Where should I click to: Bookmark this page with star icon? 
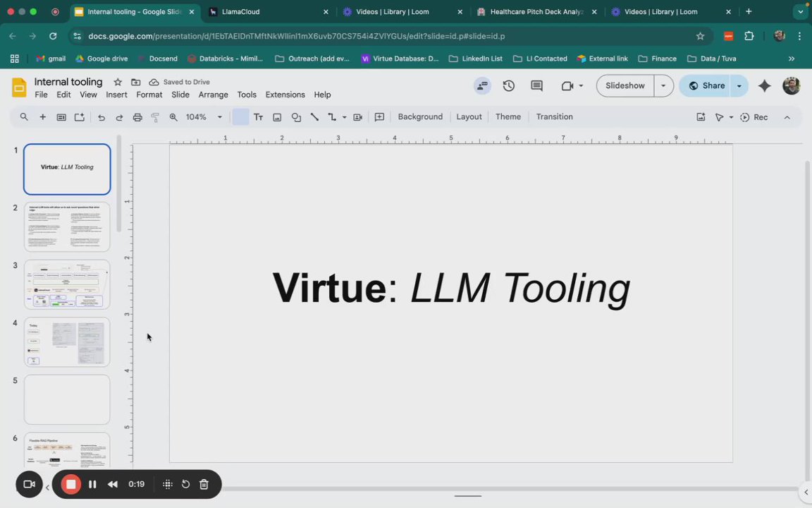tap(700, 36)
